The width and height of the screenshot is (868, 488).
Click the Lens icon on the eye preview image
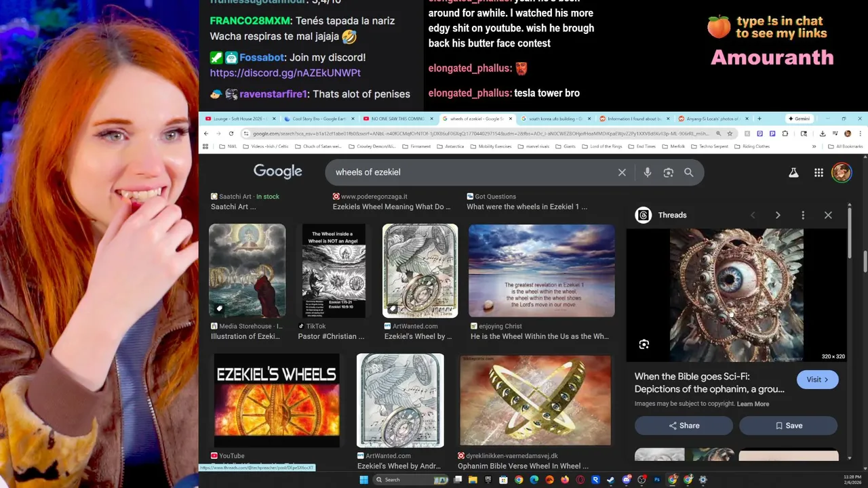tap(644, 344)
